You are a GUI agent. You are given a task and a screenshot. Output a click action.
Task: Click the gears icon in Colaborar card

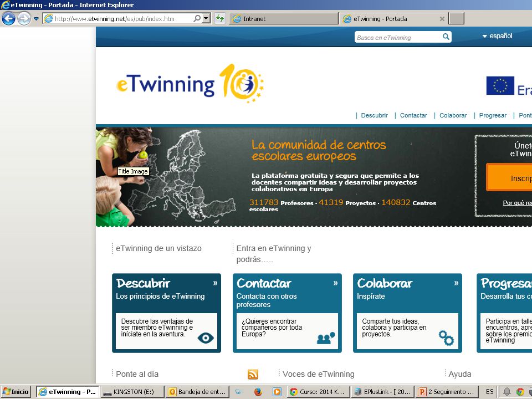446,338
